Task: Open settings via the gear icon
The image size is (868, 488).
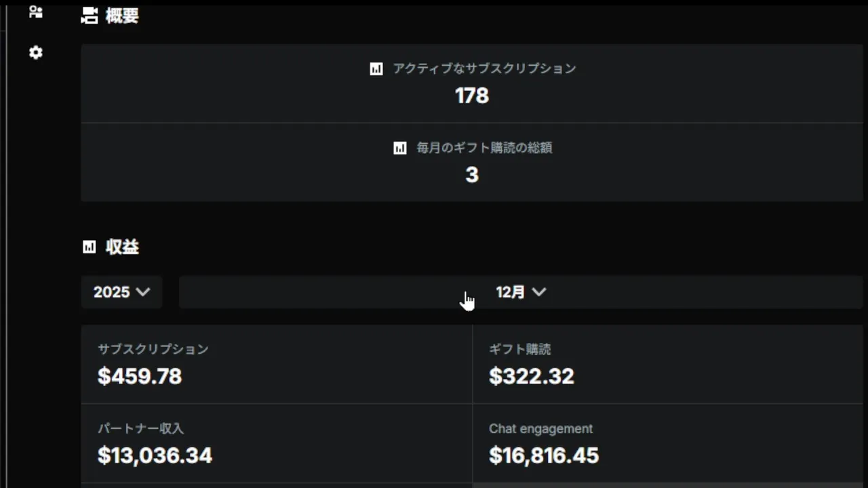Action: pos(36,52)
